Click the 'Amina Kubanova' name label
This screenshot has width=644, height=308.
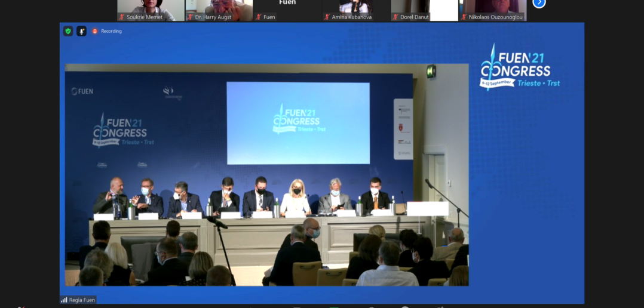tap(352, 17)
